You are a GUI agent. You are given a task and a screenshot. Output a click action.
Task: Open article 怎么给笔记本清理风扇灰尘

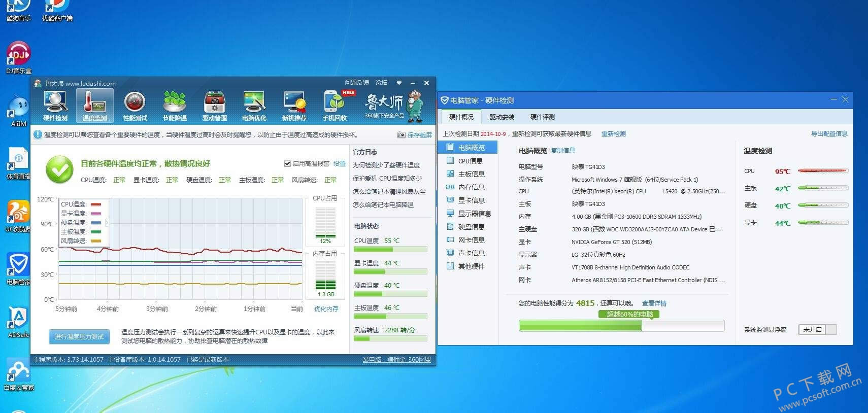(389, 192)
